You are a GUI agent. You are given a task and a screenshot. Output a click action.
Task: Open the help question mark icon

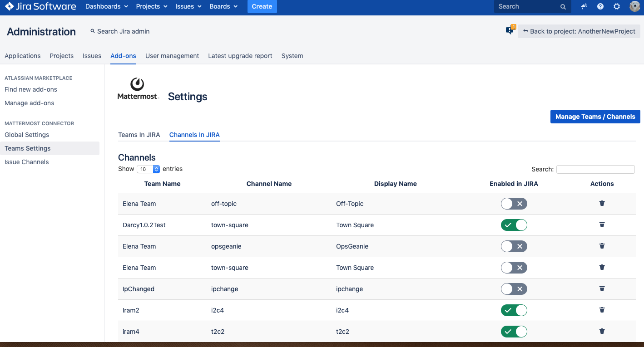coord(600,6)
